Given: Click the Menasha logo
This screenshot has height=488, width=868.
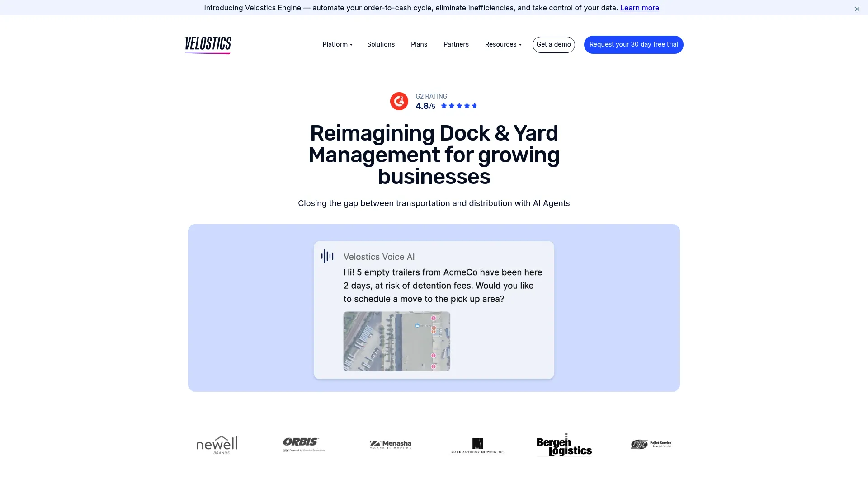Looking at the screenshot, I should click(391, 445).
